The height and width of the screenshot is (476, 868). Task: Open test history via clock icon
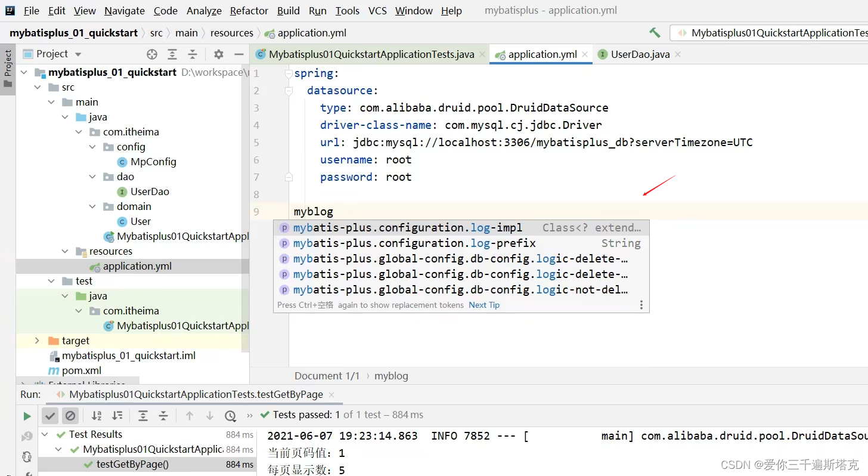pos(230,415)
